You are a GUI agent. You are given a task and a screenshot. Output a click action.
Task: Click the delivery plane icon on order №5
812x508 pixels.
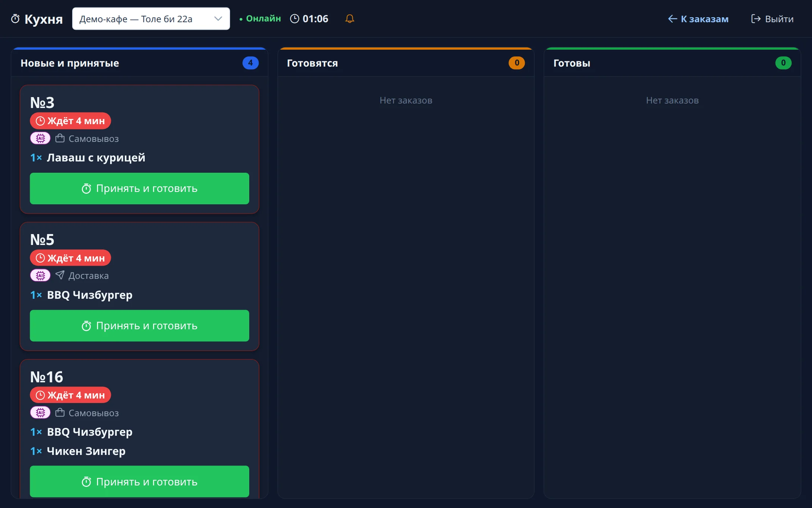(60, 275)
